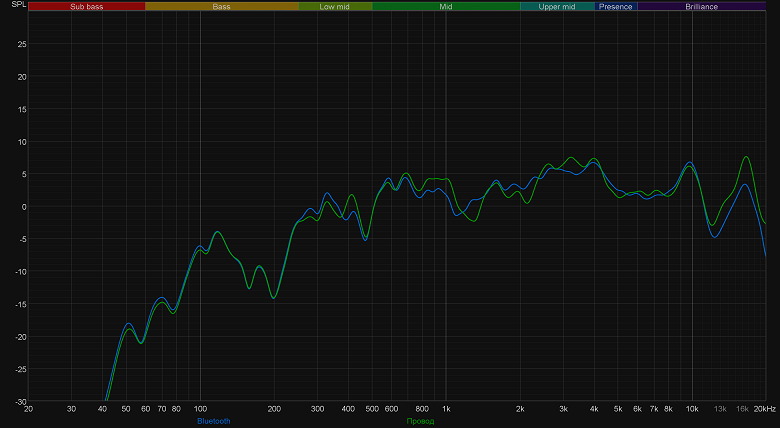Click the Upper mid band label
This screenshot has width=780, height=428.
coord(557,6)
